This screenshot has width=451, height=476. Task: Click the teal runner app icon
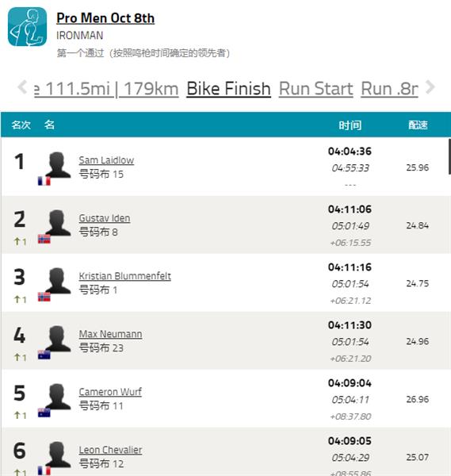pos(27,27)
